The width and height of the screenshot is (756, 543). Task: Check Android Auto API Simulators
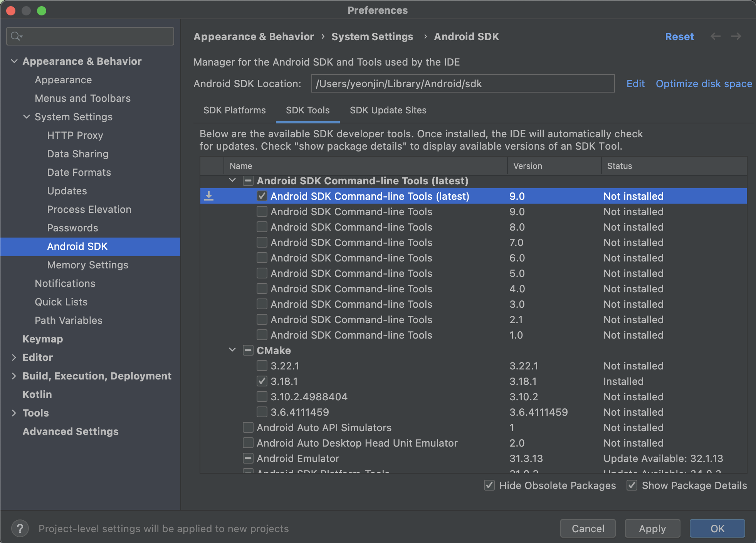(x=248, y=427)
